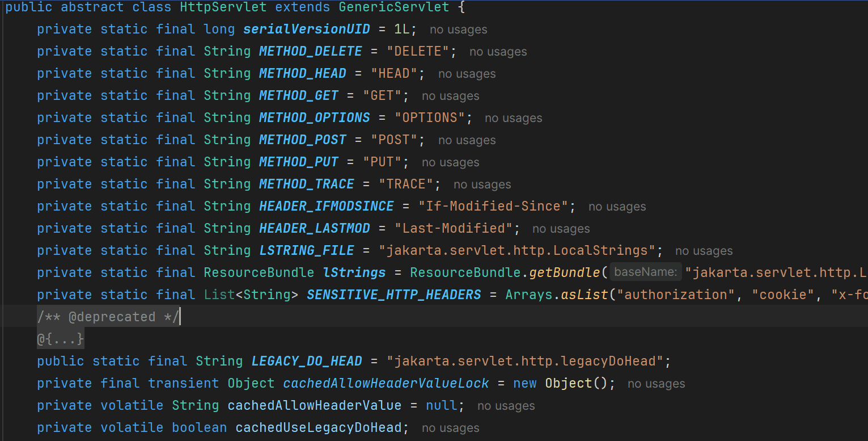868x441 pixels.
Task: Click the METHOD_TRACE constant name
Action: (306, 184)
